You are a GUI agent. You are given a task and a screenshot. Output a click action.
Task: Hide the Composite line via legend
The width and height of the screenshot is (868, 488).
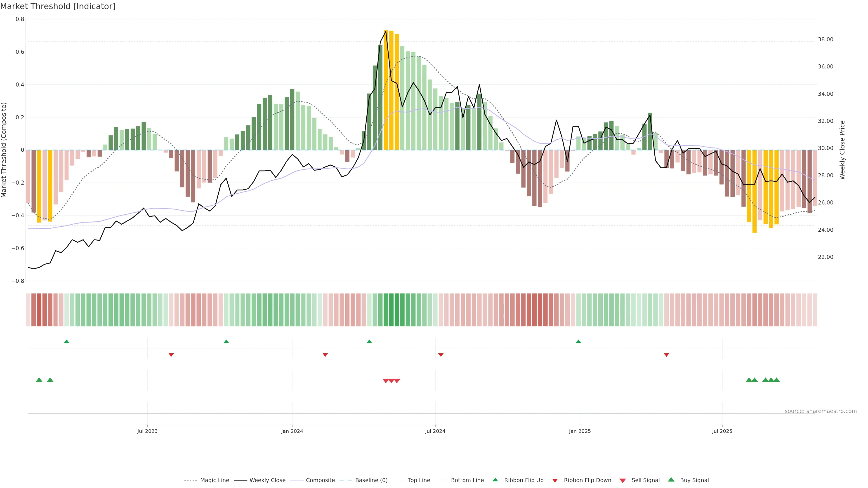point(320,480)
